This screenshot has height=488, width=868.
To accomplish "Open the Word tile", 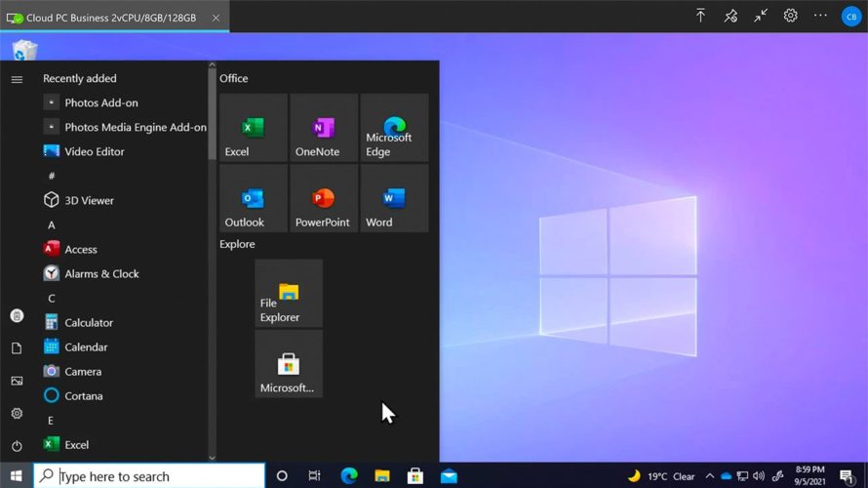I will [394, 198].
